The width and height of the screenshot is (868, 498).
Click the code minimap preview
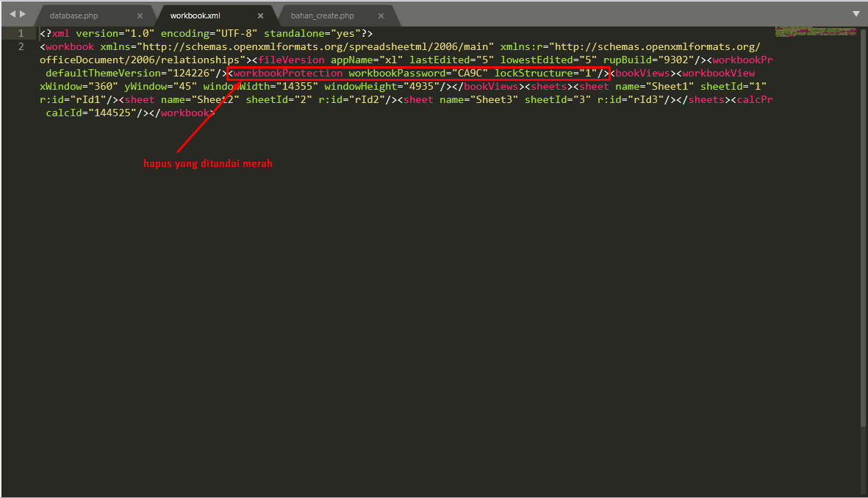[815, 32]
